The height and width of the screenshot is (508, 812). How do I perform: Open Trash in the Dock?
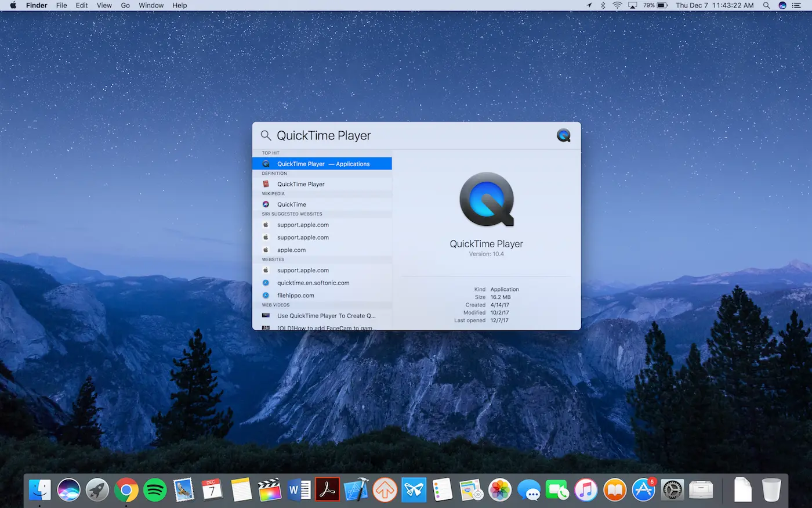point(771,490)
